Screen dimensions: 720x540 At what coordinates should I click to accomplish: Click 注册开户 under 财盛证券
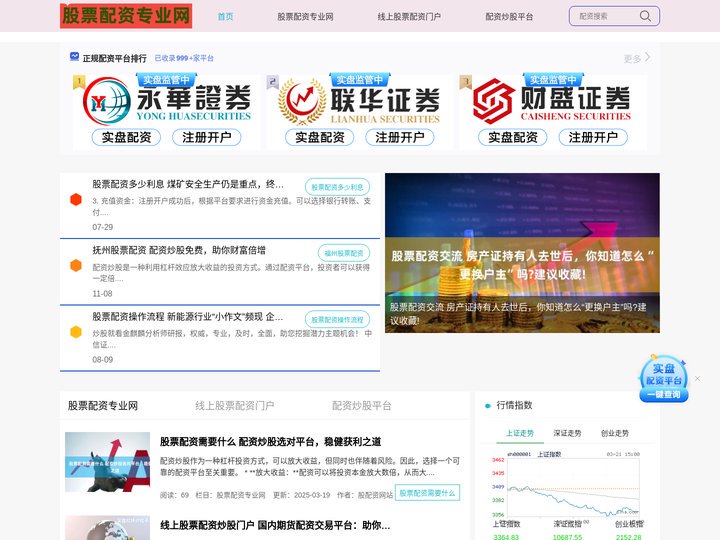[x=593, y=137]
